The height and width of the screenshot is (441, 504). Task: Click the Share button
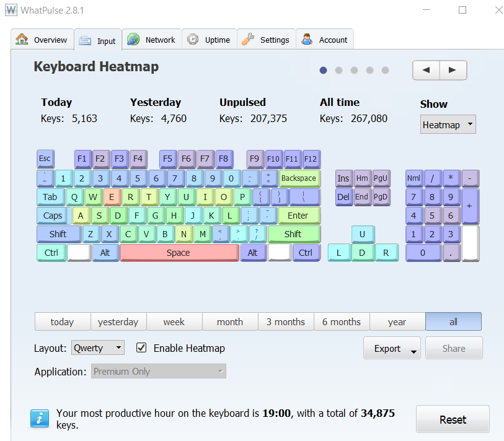(454, 348)
